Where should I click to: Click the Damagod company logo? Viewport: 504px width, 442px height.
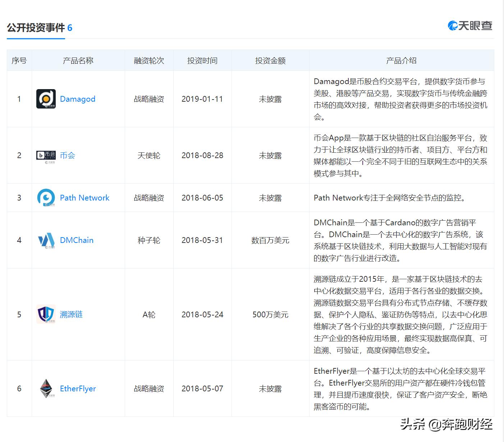(45, 99)
